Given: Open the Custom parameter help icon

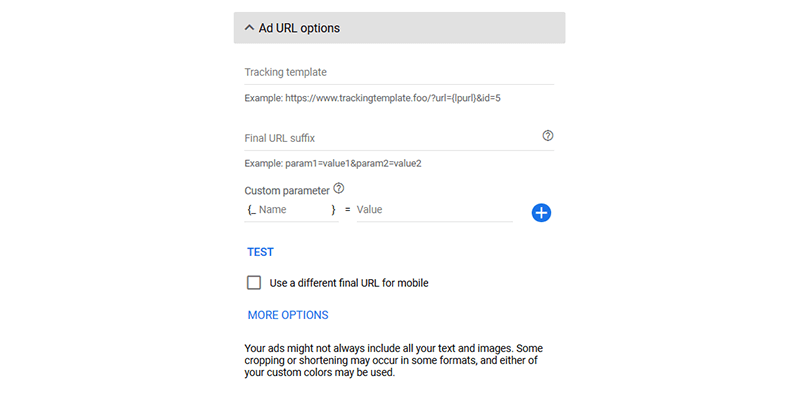Looking at the screenshot, I should (x=338, y=188).
